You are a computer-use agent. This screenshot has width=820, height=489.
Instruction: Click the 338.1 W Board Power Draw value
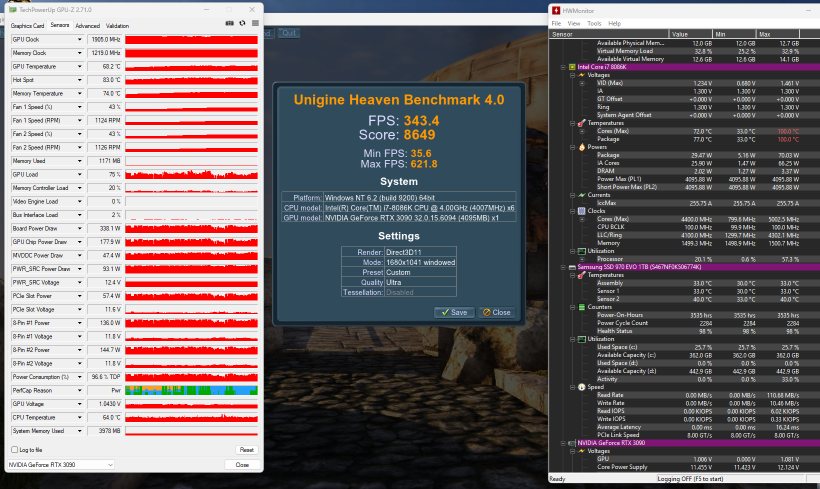click(105, 229)
